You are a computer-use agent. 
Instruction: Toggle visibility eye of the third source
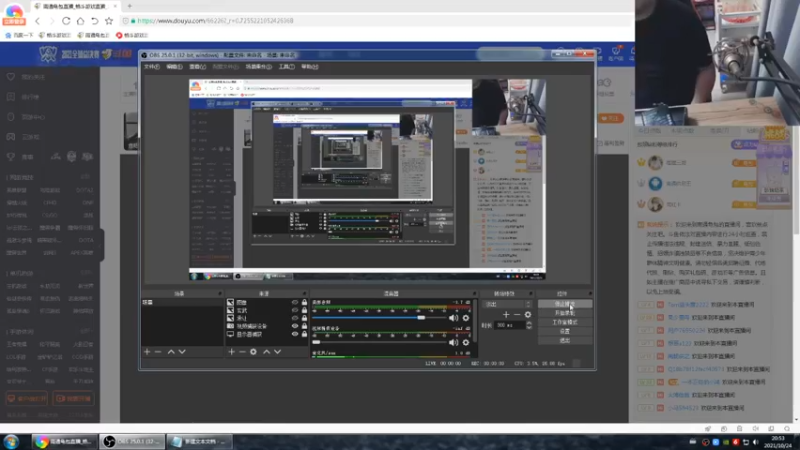pos(295,318)
